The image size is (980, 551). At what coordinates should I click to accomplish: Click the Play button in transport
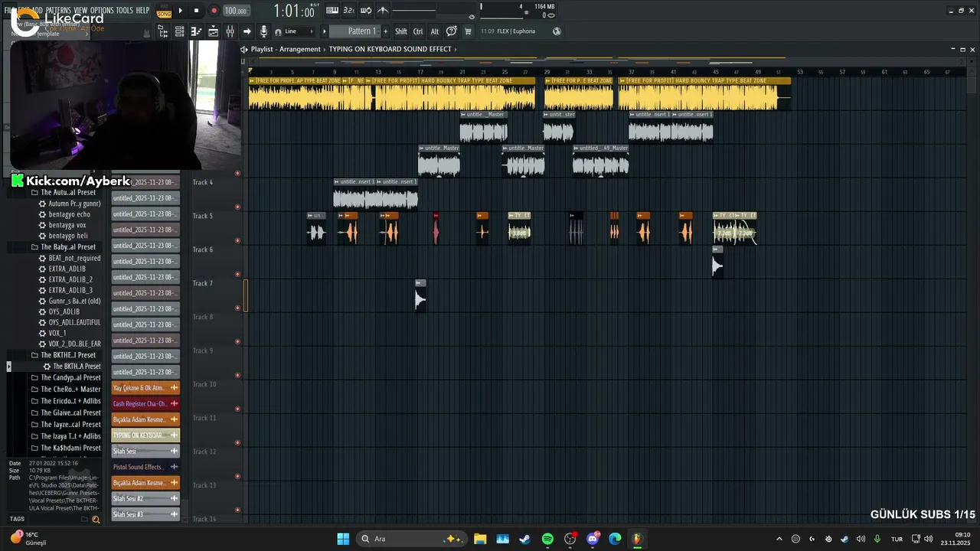[x=181, y=11]
